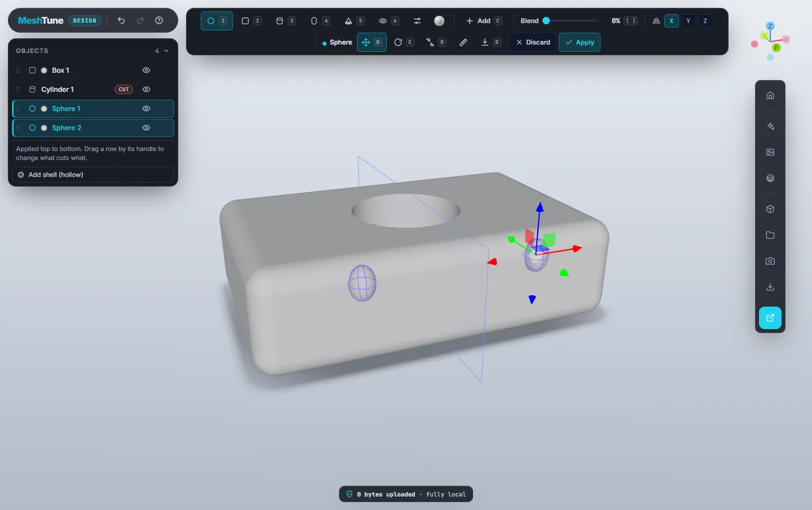Screen dimensions: 812x510
Task: Toggle Y axis symmetry
Action: (x=688, y=21)
